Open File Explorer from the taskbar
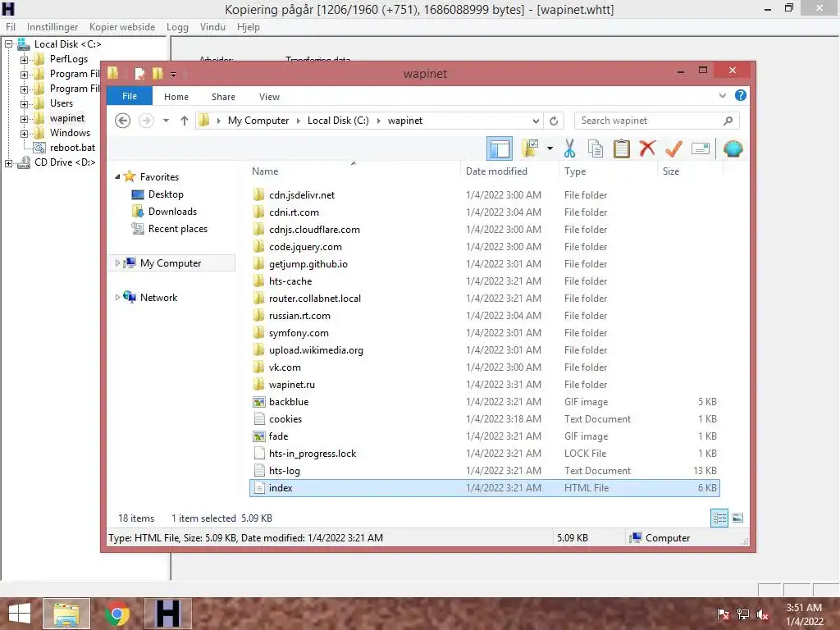 click(66, 614)
